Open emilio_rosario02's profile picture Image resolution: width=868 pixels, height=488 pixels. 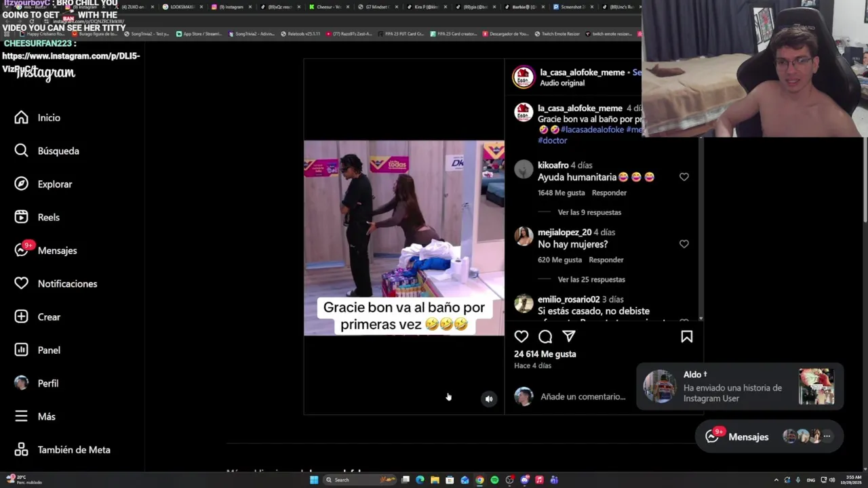tap(524, 304)
